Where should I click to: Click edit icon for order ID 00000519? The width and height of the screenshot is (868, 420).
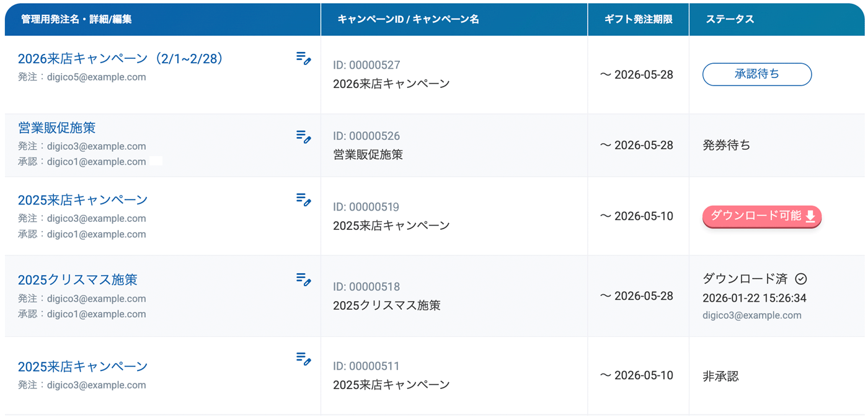303,199
